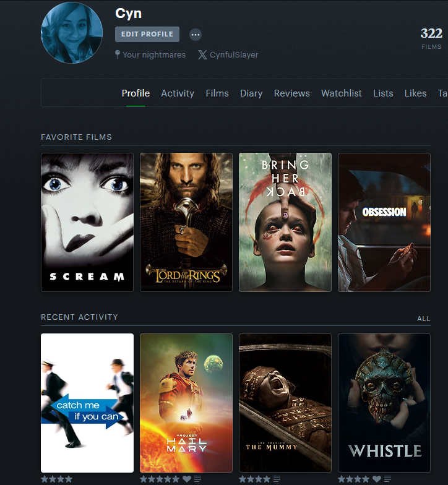This screenshot has height=485, width=448.
Task: Open the Bring Her Back poster
Action: coord(285,222)
